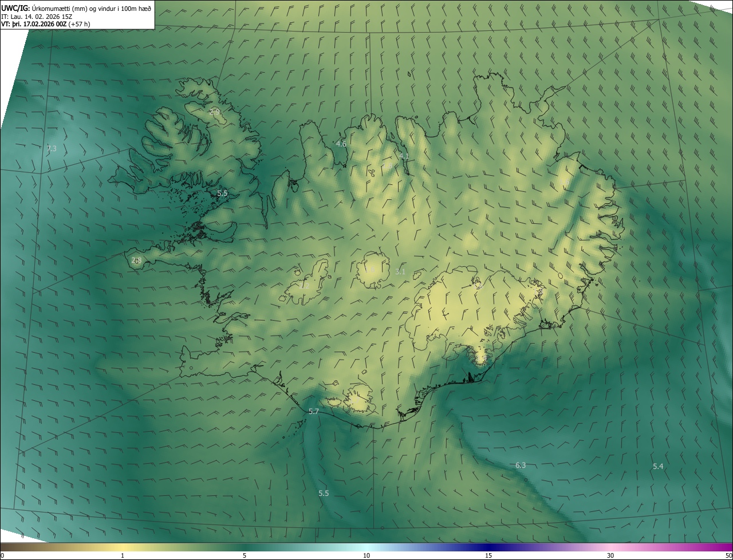733x560 pixels.
Task: Click the 50 tick on the color scale
Action: point(728,556)
